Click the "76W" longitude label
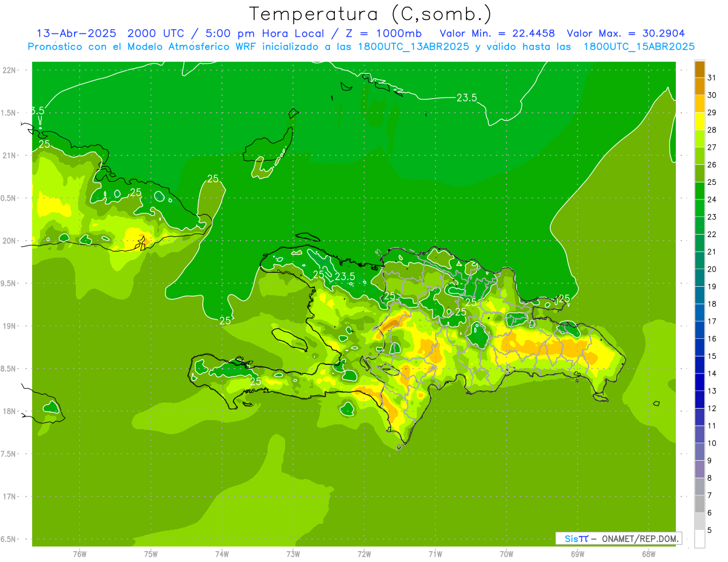This screenshot has width=728, height=562. pyautogui.click(x=79, y=554)
